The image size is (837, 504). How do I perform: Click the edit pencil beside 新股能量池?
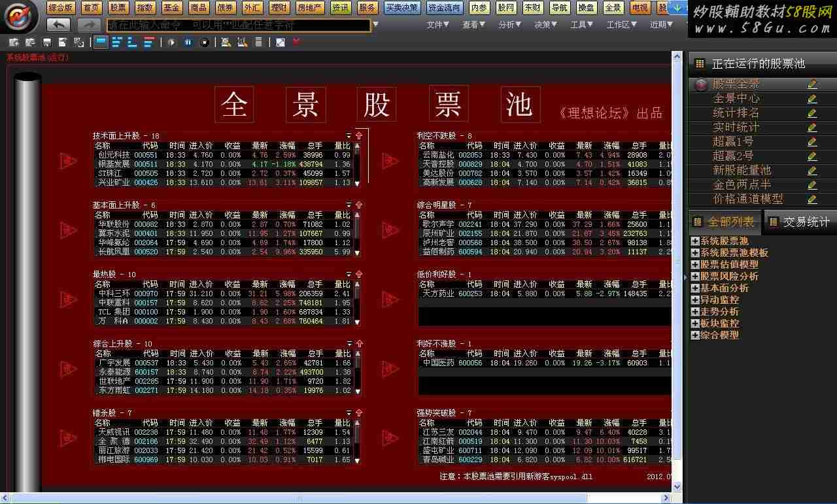812,171
